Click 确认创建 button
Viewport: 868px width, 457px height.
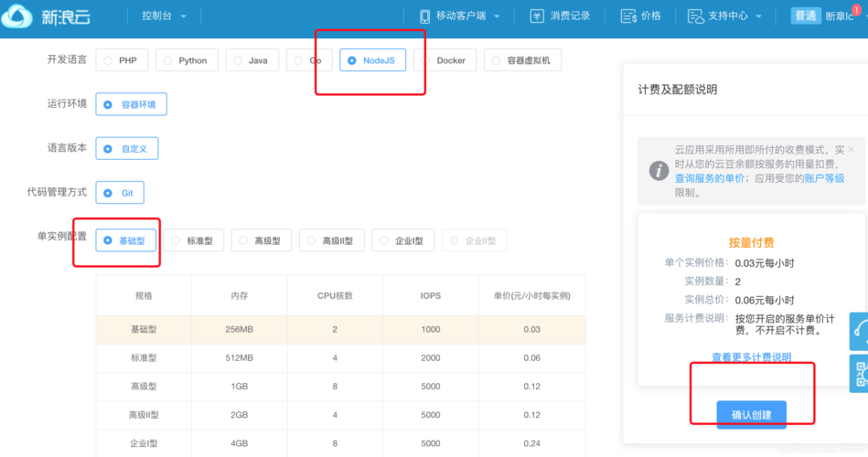pos(751,414)
